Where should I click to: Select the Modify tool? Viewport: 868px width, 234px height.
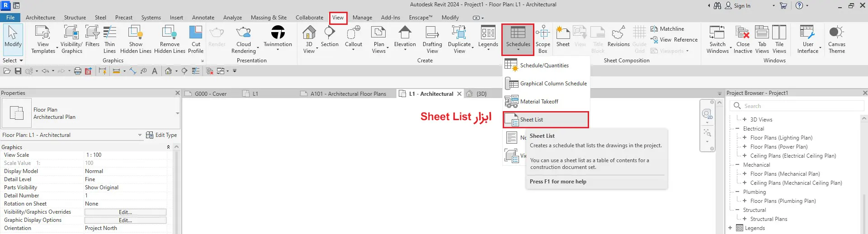pos(13,40)
